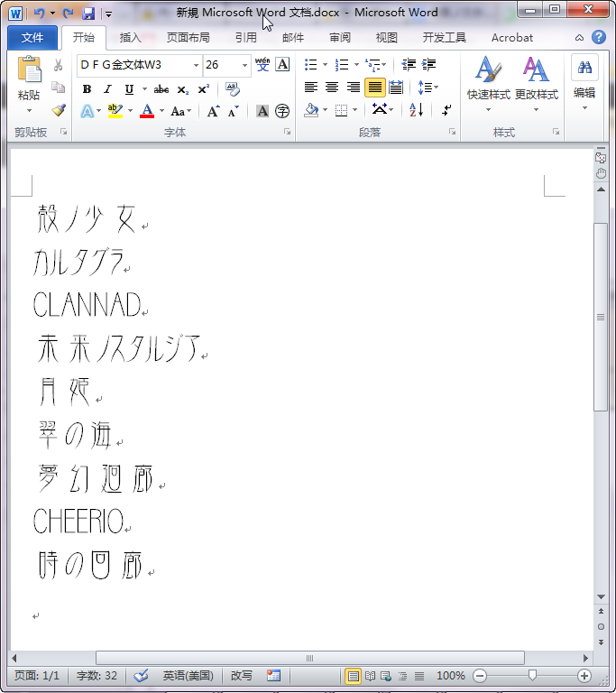Increase paragraph indent

click(x=428, y=65)
